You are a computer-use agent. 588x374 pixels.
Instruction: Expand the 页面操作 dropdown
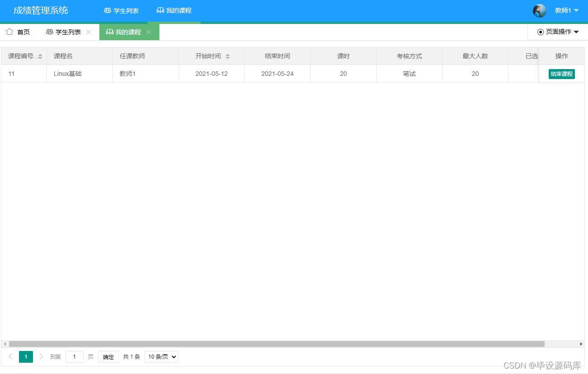[x=558, y=32]
